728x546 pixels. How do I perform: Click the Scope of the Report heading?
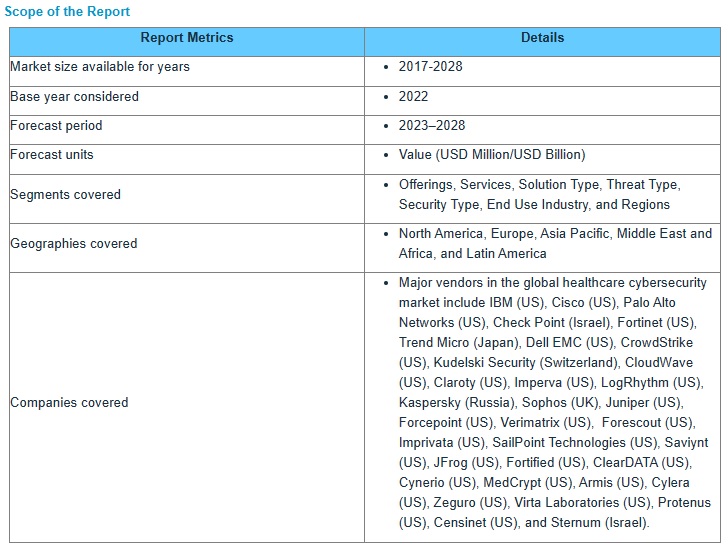pos(67,12)
